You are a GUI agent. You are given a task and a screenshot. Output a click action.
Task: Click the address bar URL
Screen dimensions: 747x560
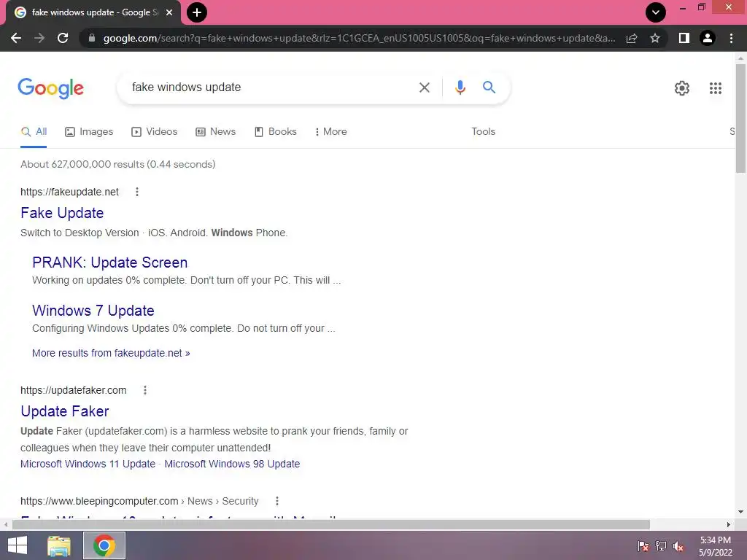[359, 38]
